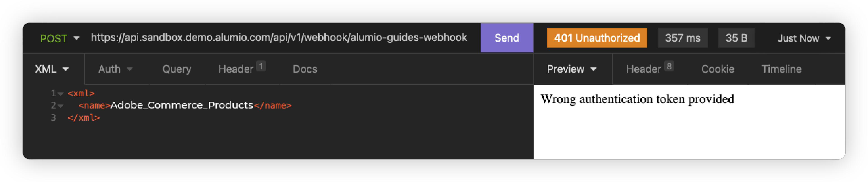
Task: Collapse the xml tag on line 1
Action: click(61, 94)
